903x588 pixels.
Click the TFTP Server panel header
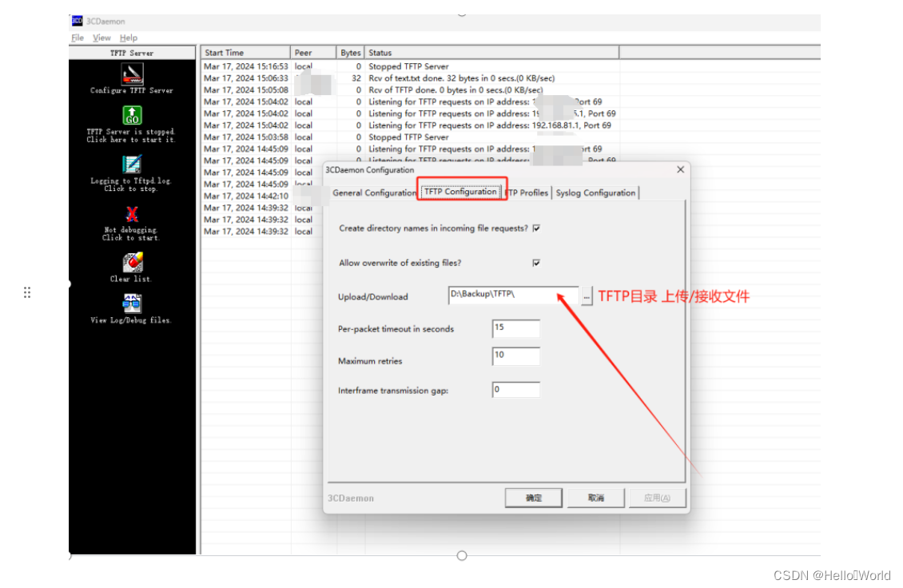click(132, 53)
